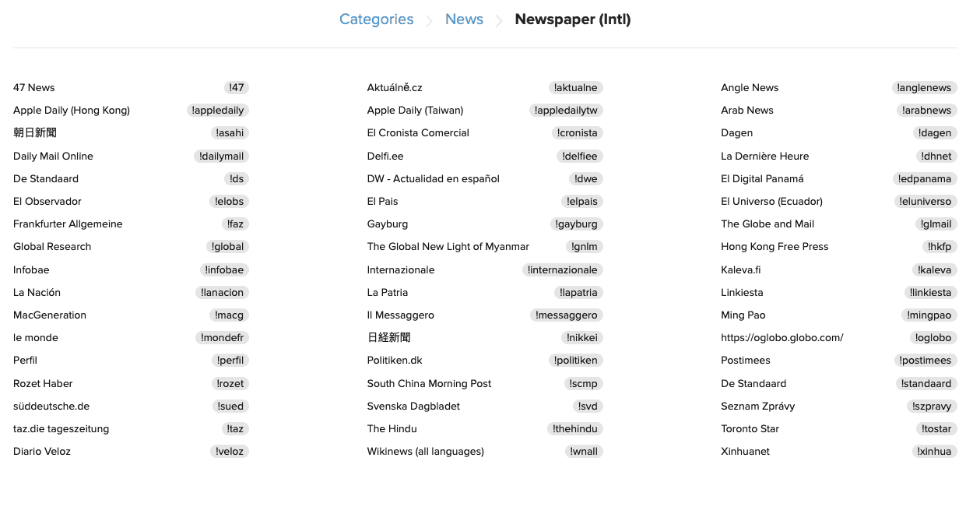Select the !veloz bang tag
This screenshot has height=507, width=980.
pos(230,452)
